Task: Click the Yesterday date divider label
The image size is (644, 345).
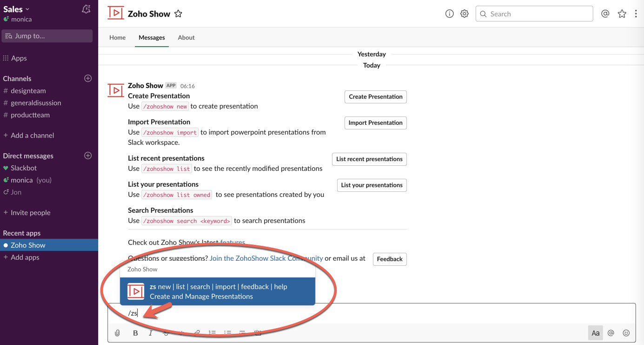Action: (372, 54)
